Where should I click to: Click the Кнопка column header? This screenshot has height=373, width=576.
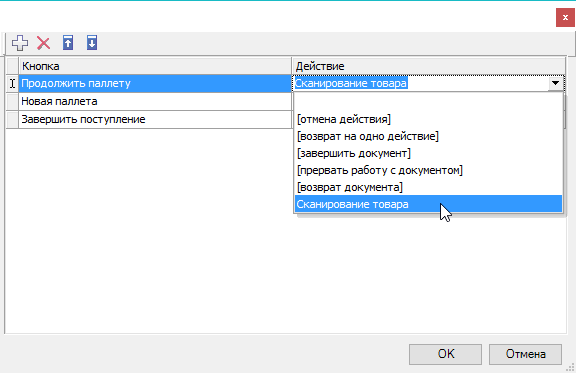(155, 66)
